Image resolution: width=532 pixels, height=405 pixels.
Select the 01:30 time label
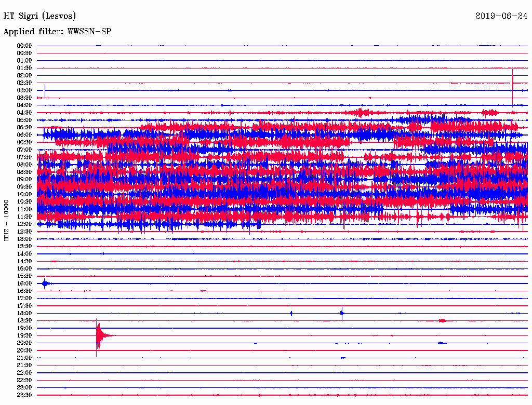(x=24, y=68)
